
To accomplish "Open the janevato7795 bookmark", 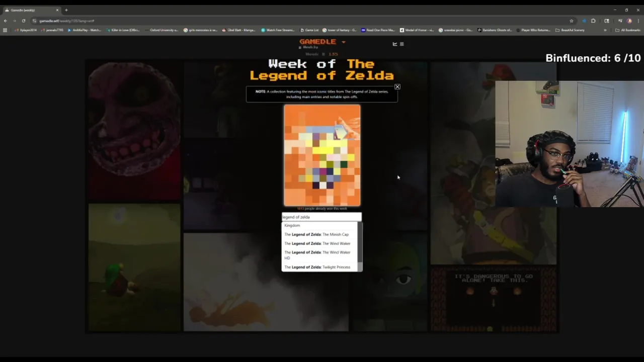I will [52, 30].
